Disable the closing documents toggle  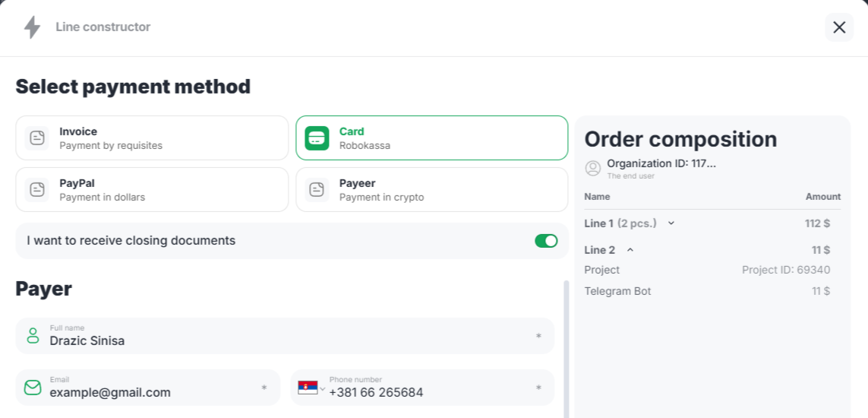[546, 241]
